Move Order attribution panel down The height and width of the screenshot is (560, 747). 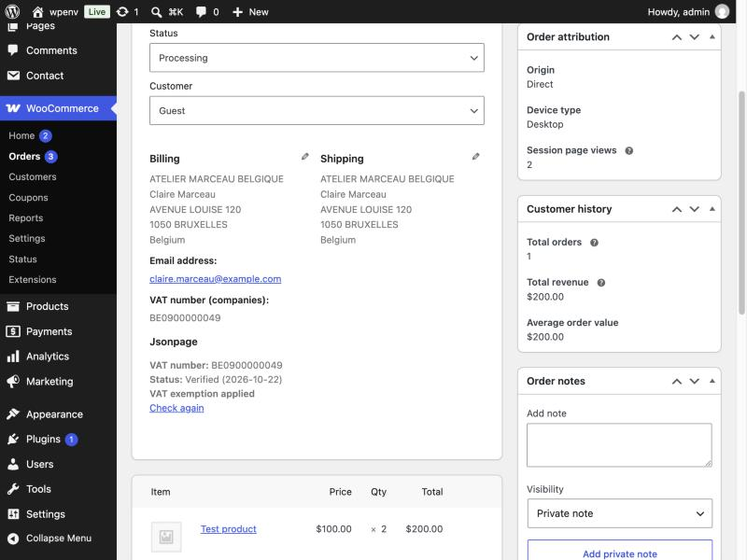695,37
